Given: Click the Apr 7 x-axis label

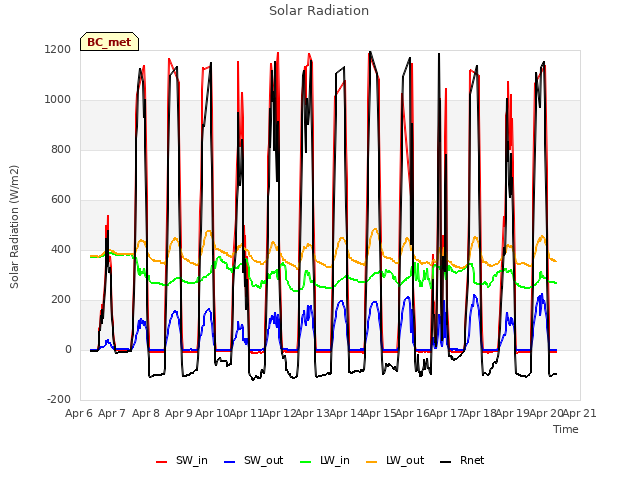Looking at the screenshot, I should 112,413.
